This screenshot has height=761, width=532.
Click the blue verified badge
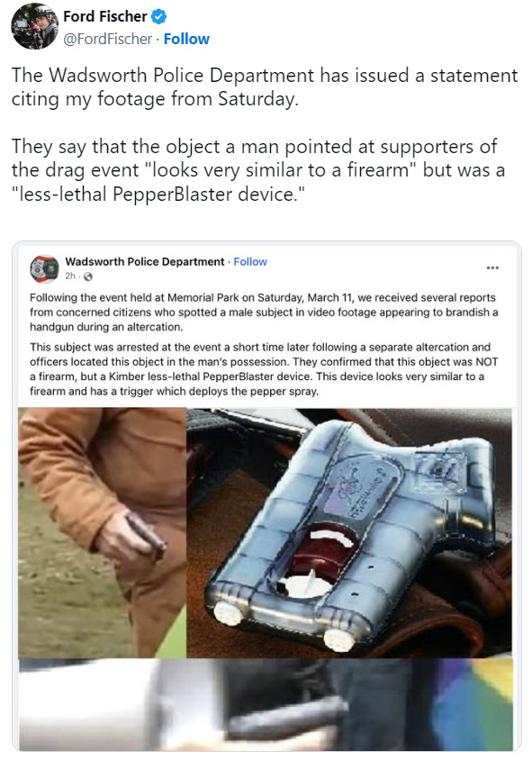(158, 17)
